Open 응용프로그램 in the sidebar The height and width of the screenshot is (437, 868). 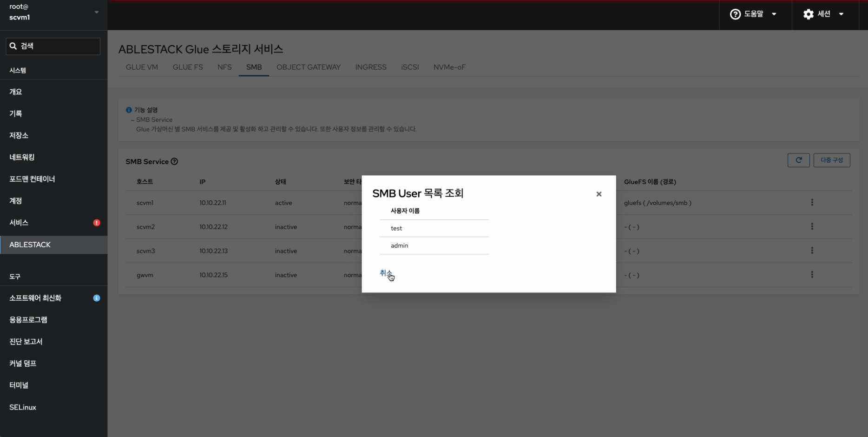tap(54, 320)
